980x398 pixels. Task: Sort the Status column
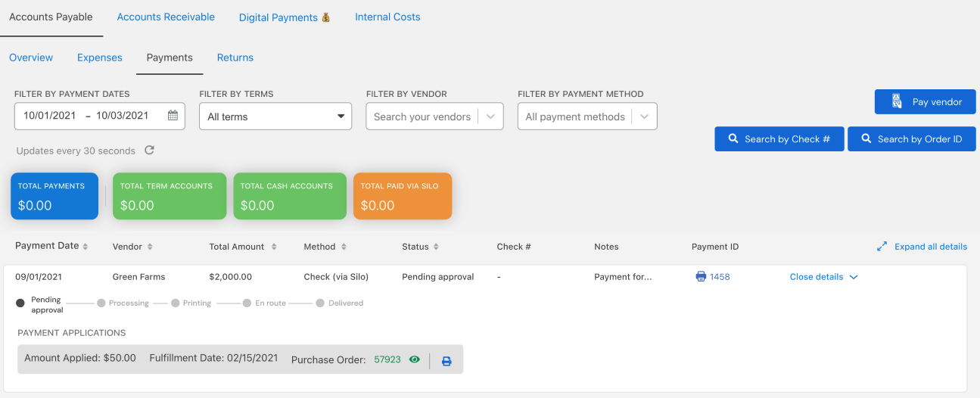coord(436,247)
